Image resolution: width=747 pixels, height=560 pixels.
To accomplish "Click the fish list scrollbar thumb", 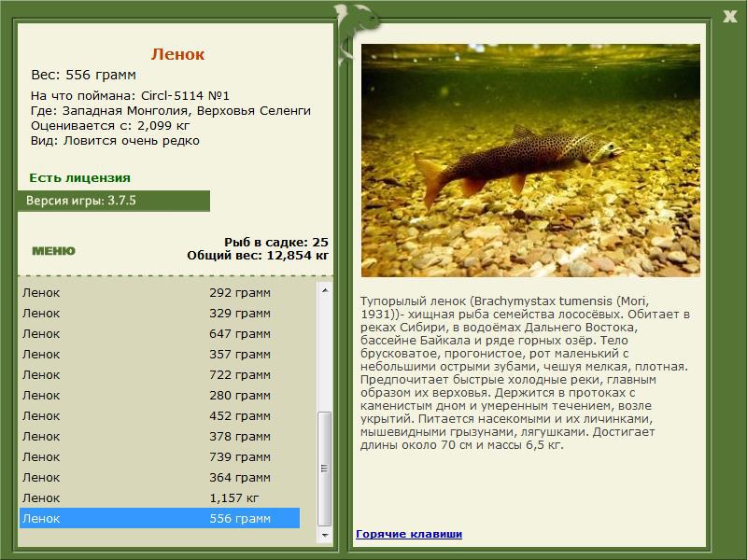I will coord(325,469).
